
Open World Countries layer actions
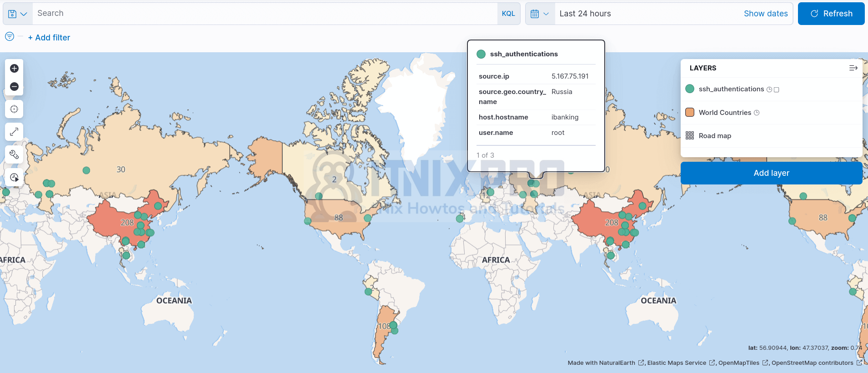pyautogui.click(x=725, y=113)
